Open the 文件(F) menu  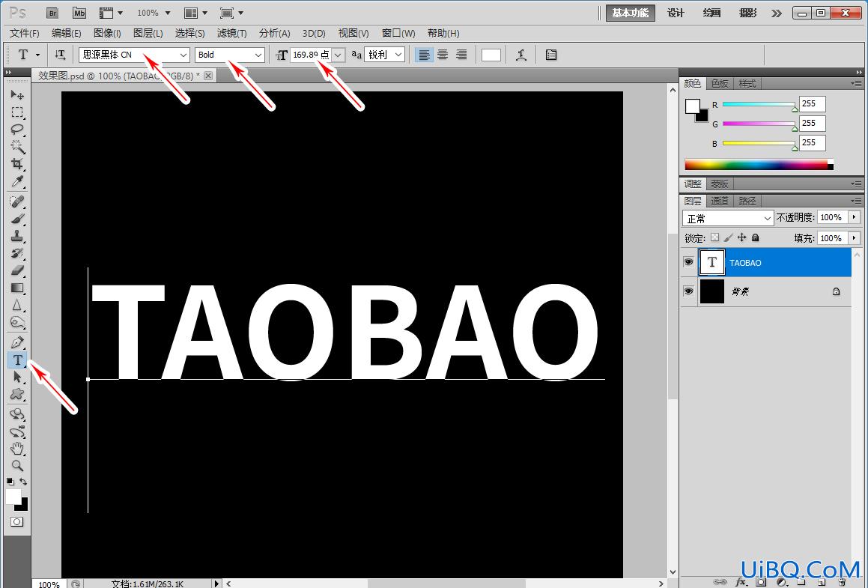tap(25, 33)
